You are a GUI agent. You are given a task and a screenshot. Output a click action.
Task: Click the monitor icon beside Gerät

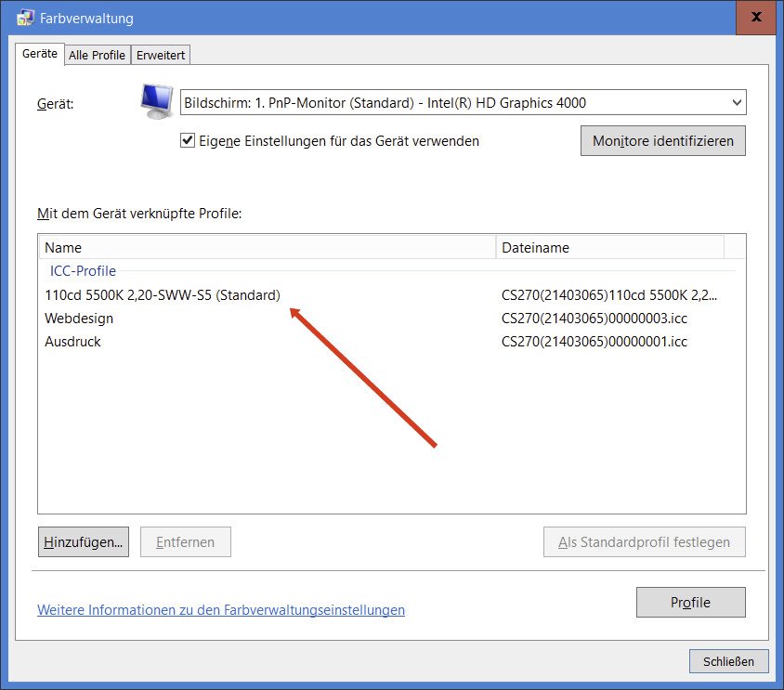click(x=156, y=101)
